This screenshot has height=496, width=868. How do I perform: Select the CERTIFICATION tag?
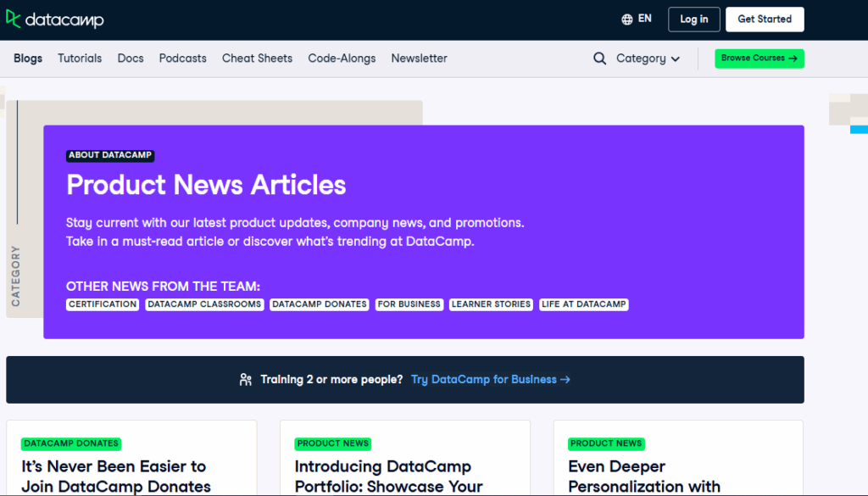coord(103,304)
